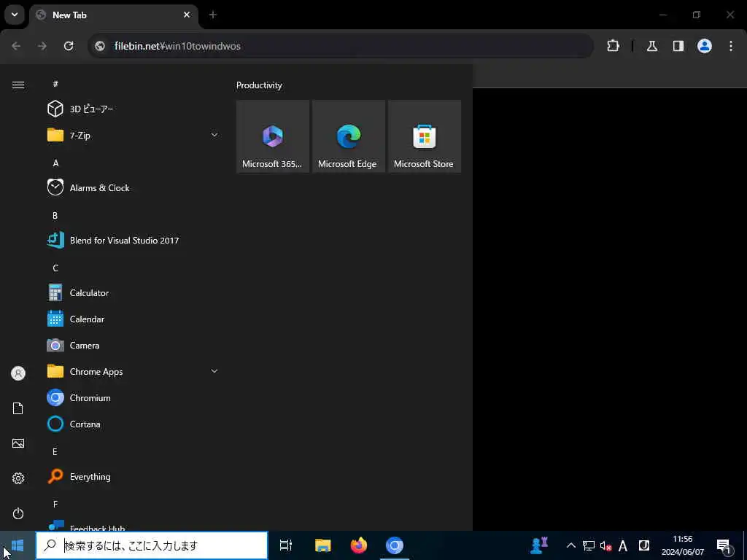Close the New Tab tab
The image size is (747, 560).
[x=187, y=15]
